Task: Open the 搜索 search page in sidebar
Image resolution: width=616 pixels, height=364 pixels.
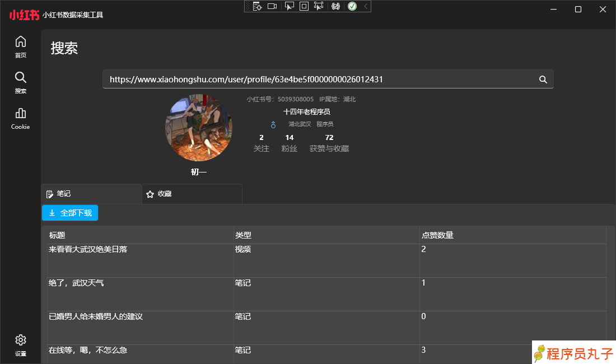Action: [x=20, y=82]
